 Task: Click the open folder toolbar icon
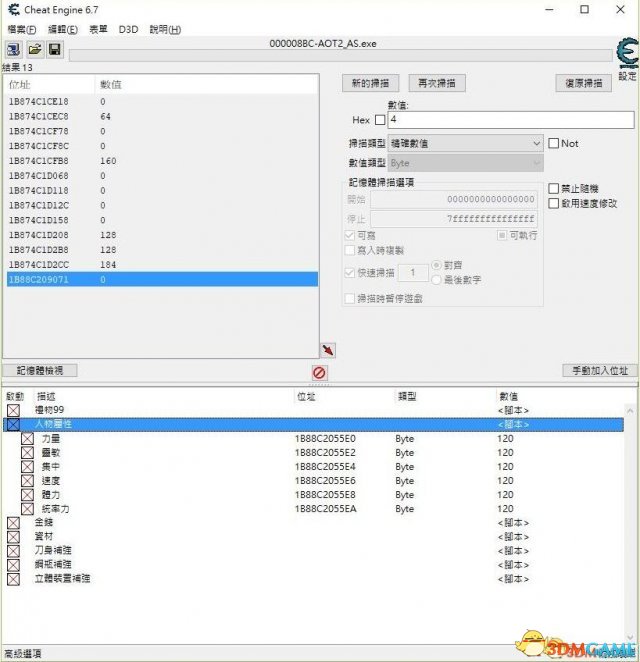tap(35, 50)
